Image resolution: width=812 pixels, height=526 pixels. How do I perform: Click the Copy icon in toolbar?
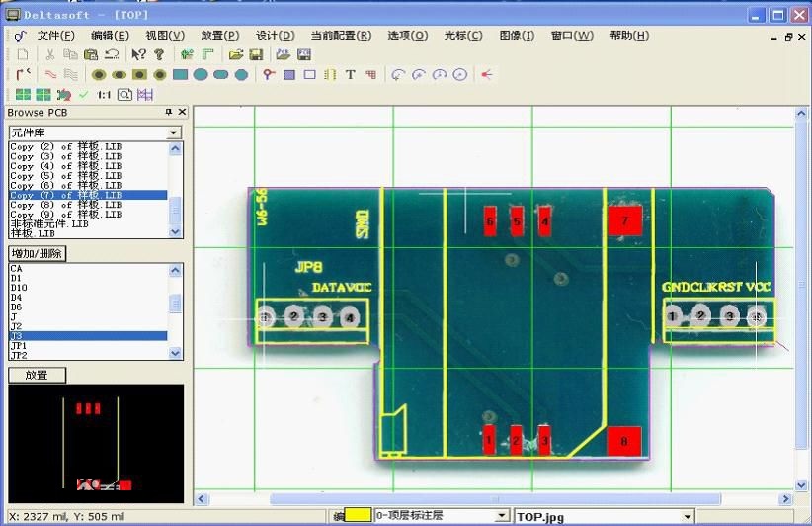click(x=70, y=54)
